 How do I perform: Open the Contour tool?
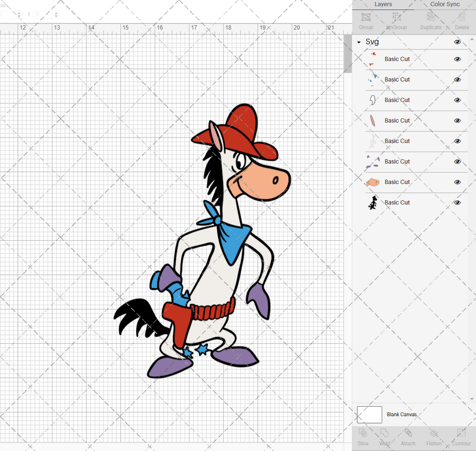click(461, 437)
